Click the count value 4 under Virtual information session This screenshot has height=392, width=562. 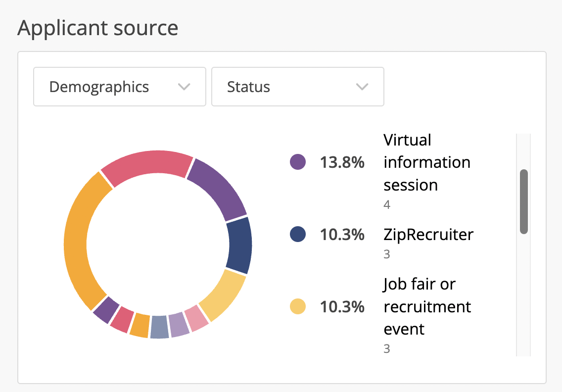click(387, 204)
